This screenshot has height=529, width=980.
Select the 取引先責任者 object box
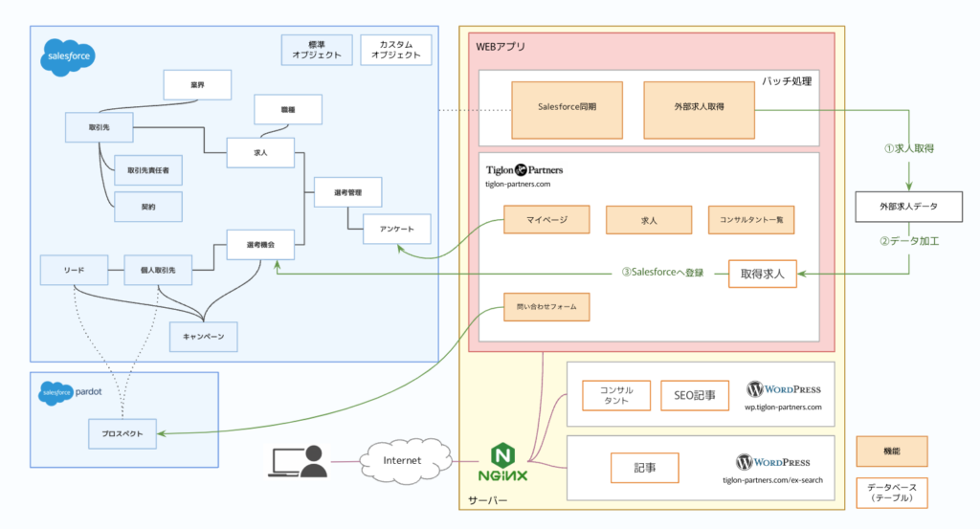pyautogui.click(x=148, y=170)
